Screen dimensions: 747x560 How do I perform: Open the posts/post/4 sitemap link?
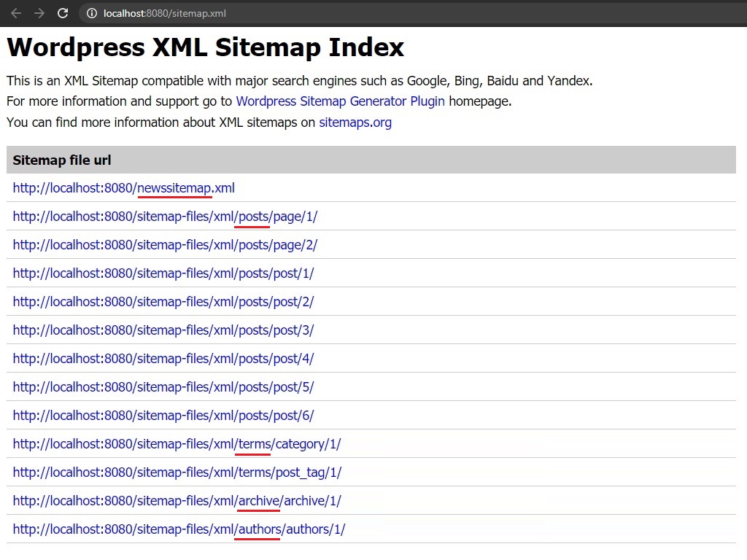pyautogui.click(x=162, y=358)
